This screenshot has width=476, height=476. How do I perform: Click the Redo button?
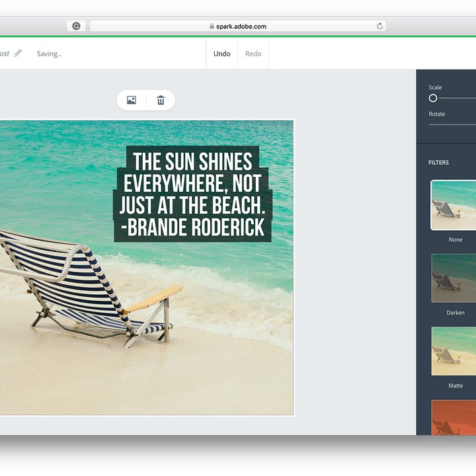pos(253,54)
